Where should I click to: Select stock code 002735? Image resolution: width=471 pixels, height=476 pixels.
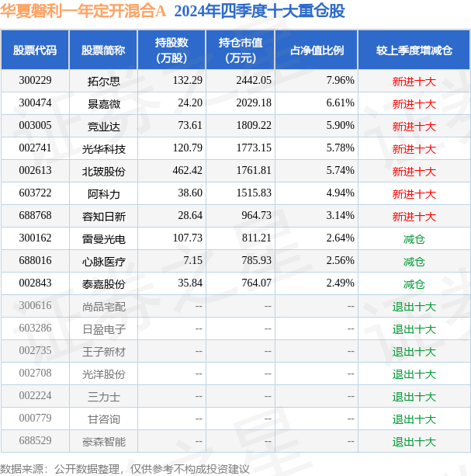pos(35,350)
